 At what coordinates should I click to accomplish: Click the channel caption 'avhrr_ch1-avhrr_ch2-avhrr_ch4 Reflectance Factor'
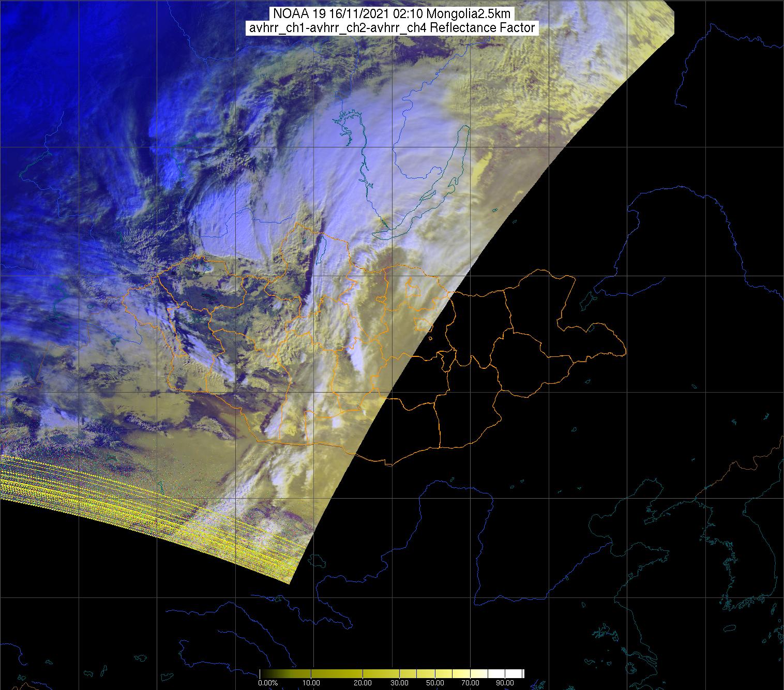click(x=392, y=28)
